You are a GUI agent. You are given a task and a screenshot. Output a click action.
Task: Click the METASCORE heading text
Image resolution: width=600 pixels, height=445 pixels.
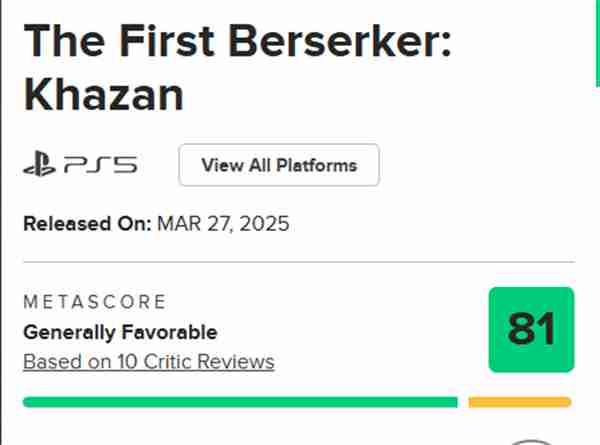point(94,302)
